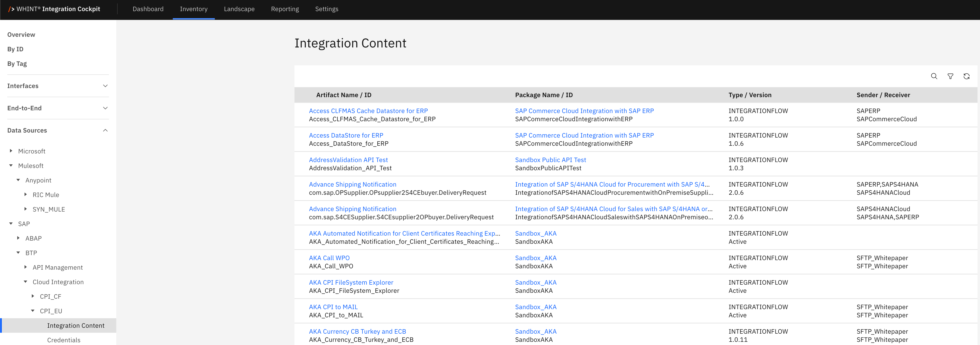This screenshot has height=345, width=980.
Task: Click the Artifact Name / ID column header
Action: click(x=344, y=95)
